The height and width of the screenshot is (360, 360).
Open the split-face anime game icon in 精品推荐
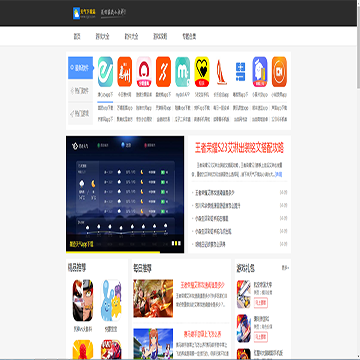pyautogui.click(x=83, y=300)
